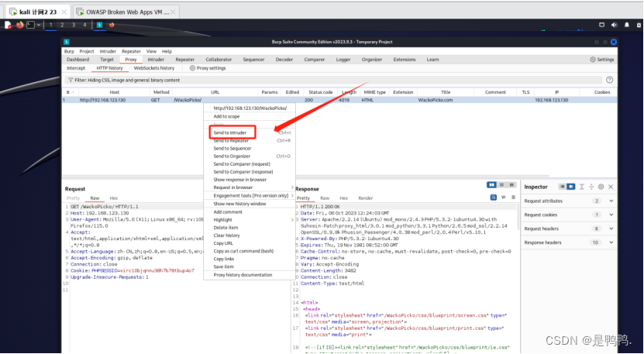Switch to the Intercept sub-tab

[x=76, y=68]
